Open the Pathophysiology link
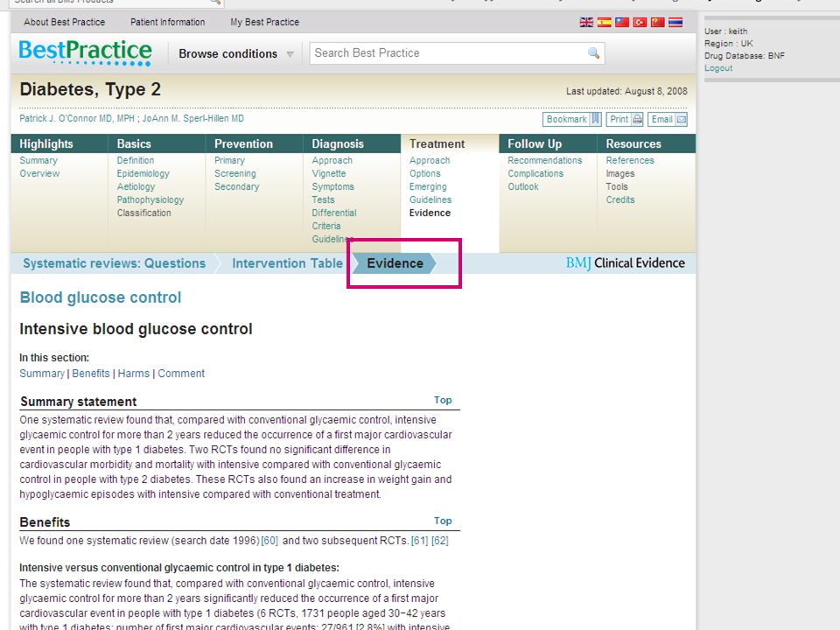Viewport: 840px width, 630px height. (150, 199)
